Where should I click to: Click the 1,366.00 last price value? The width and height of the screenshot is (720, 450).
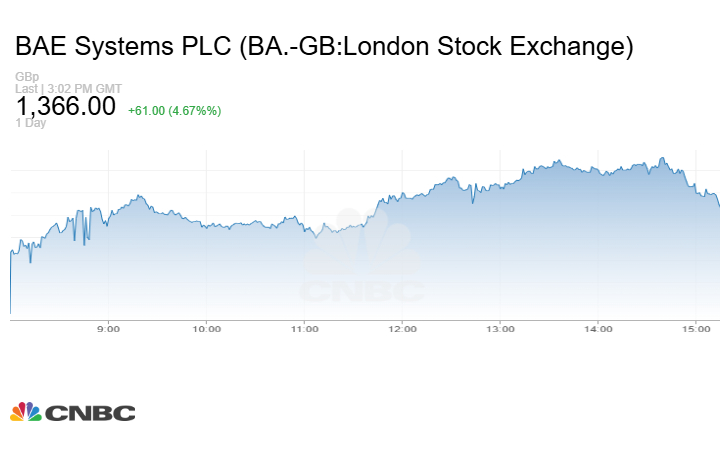66,107
